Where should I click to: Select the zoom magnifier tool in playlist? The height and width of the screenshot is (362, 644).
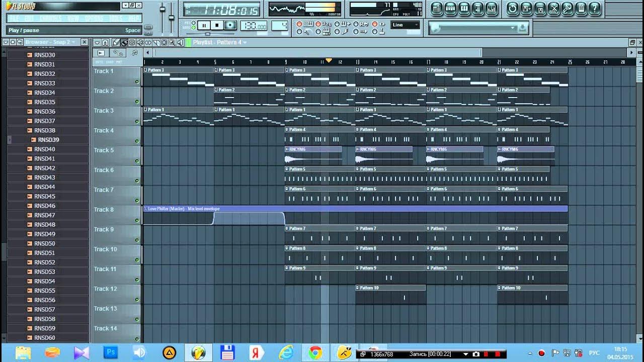coord(172,42)
